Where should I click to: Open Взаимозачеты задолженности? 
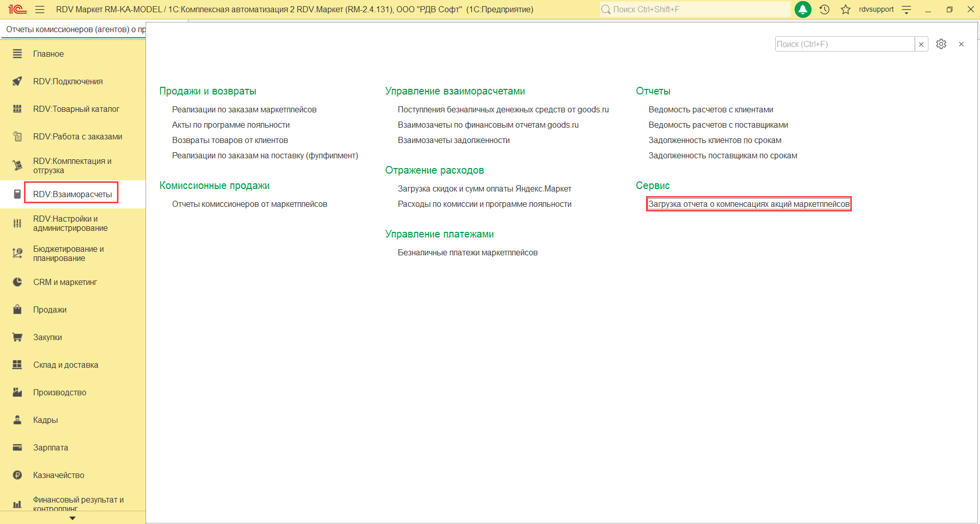click(x=453, y=140)
